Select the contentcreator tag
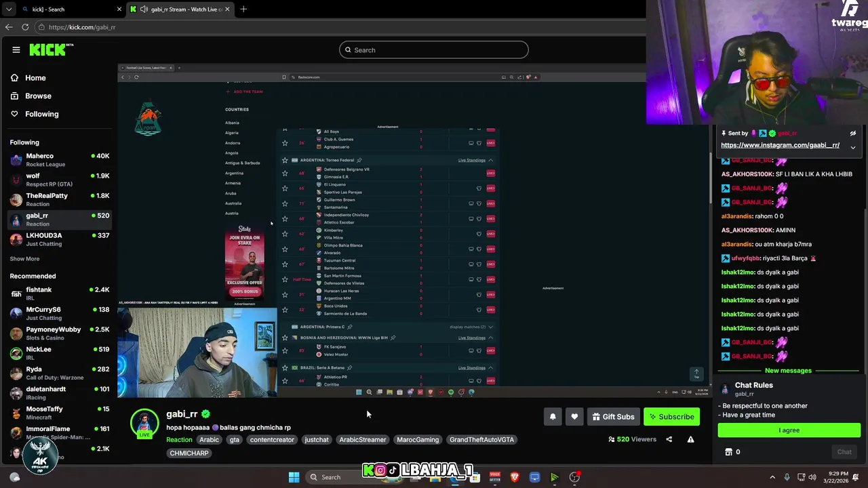The image size is (868, 488). (272, 440)
